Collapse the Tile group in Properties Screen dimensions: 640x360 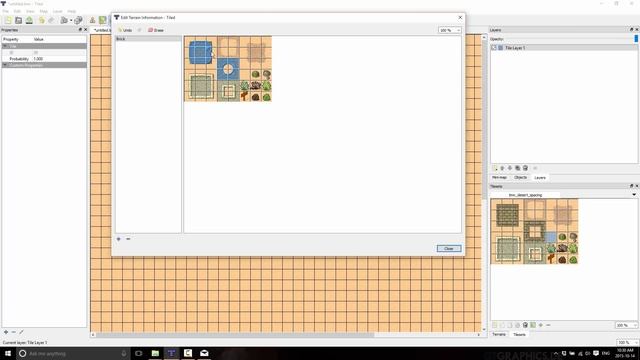click(x=5, y=46)
